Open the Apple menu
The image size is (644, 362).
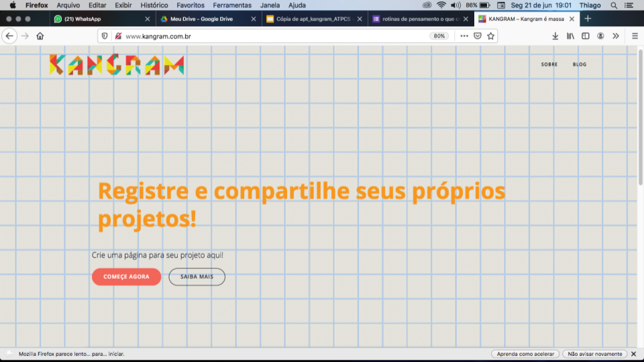point(13,5)
